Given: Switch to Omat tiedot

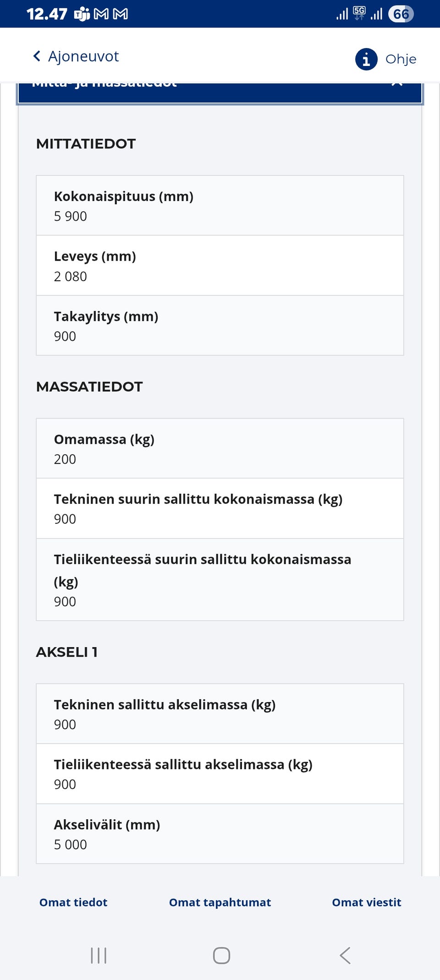Looking at the screenshot, I should (73, 903).
